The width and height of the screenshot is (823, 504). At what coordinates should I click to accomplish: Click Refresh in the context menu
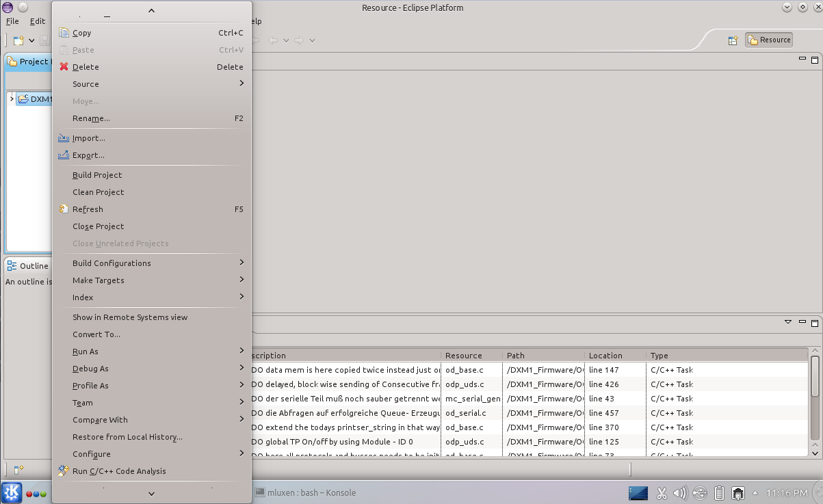pos(88,209)
